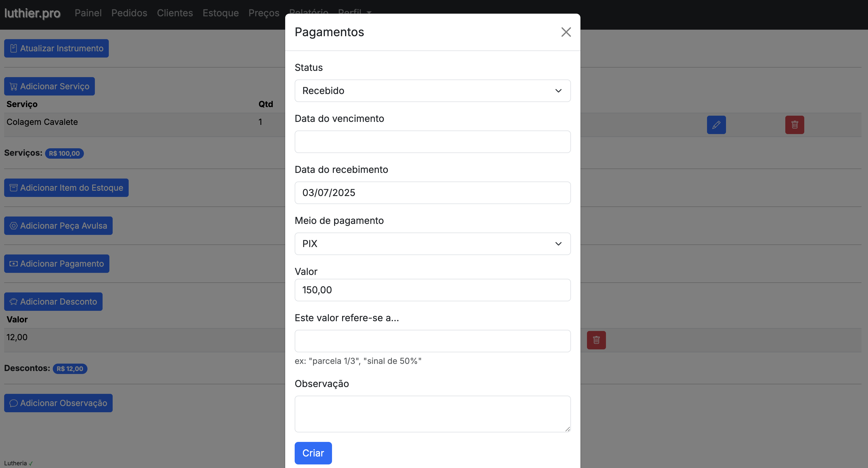Click the blue pencil edit icon

pos(716,125)
